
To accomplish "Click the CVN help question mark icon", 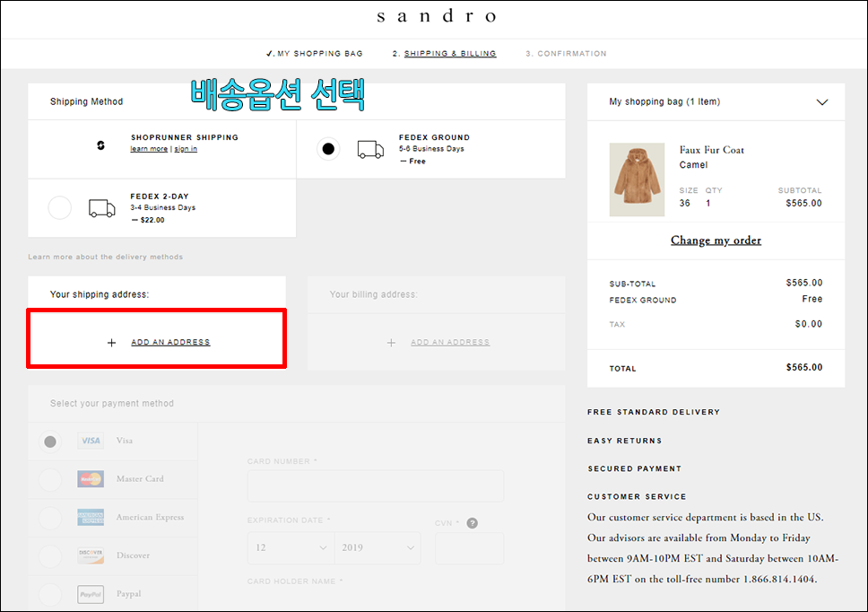I will (x=472, y=523).
